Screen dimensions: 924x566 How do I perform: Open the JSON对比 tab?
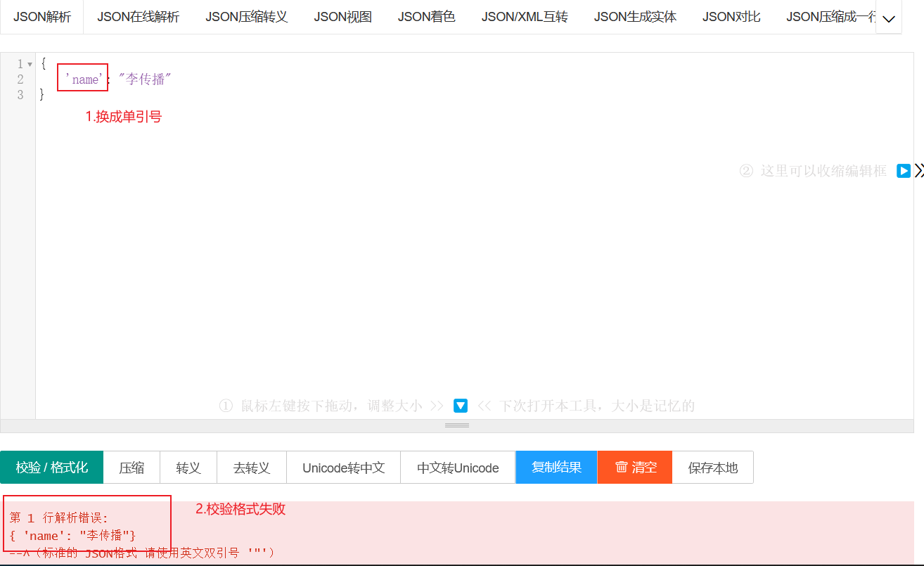[731, 17]
